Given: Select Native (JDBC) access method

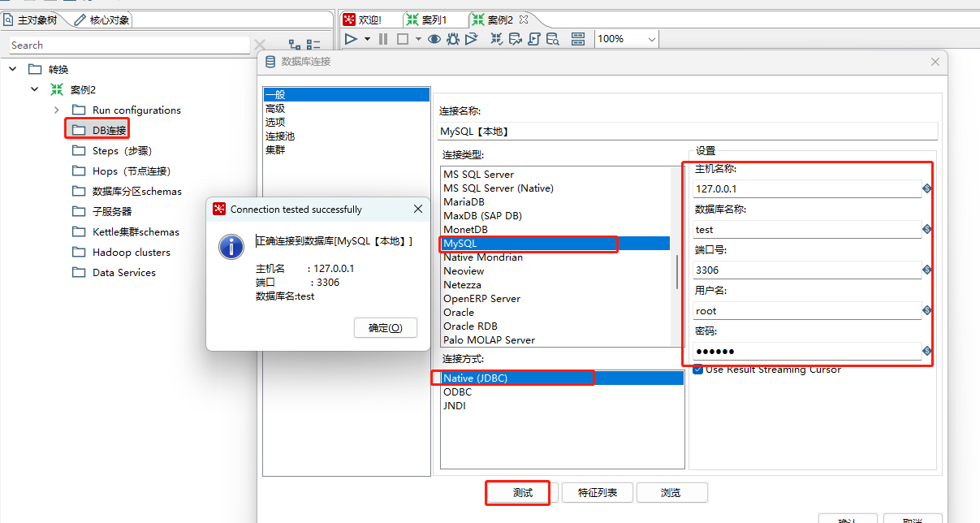Looking at the screenshot, I should click(562, 378).
